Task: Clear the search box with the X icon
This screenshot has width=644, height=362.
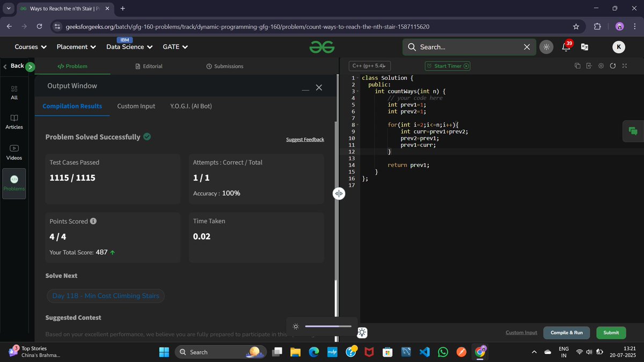Action: coord(527,47)
